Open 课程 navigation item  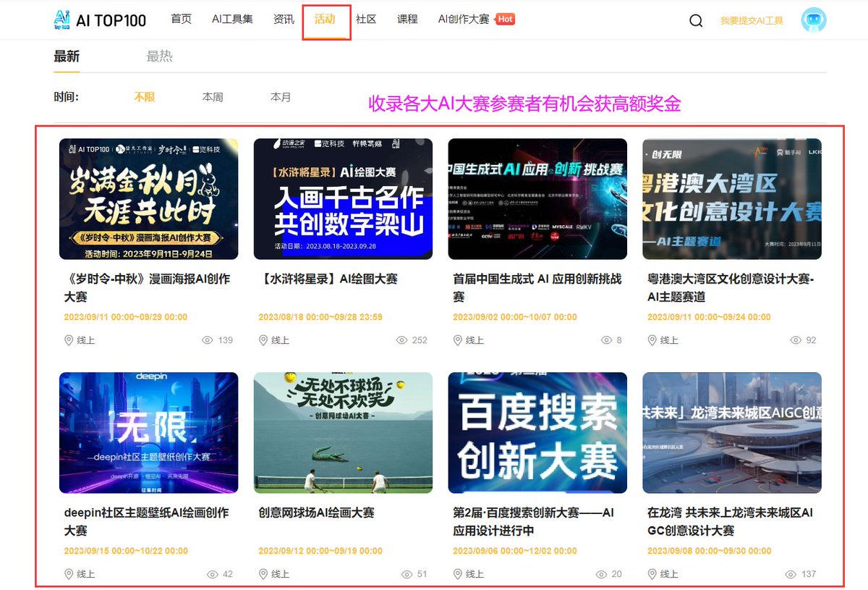click(407, 20)
